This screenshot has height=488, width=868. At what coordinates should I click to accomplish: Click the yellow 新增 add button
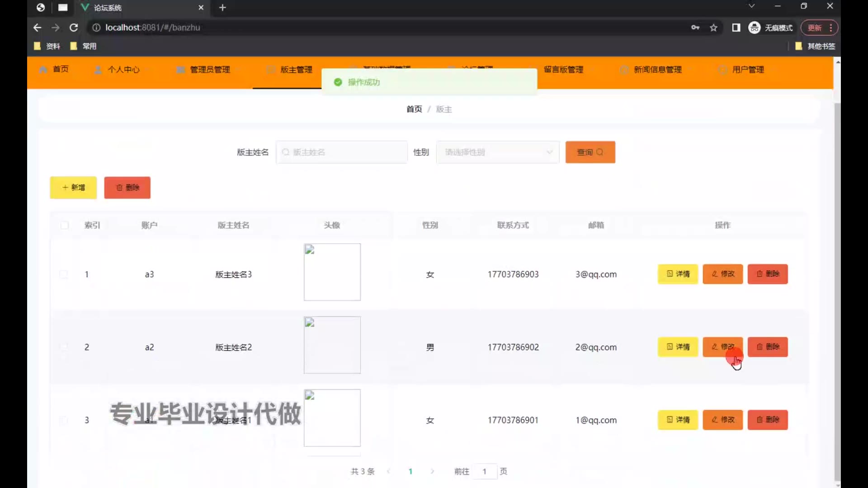pyautogui.click(x=73, y=188)
